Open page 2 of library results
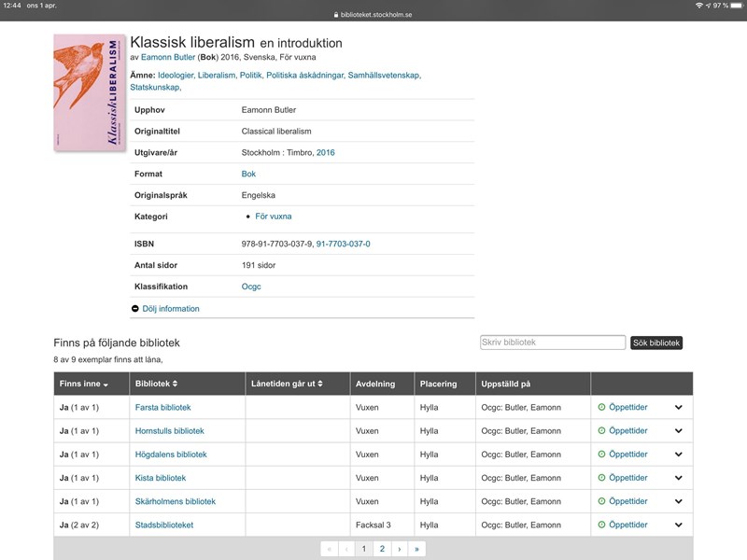The height and width of the screenshot is (560, 747). 382,550
